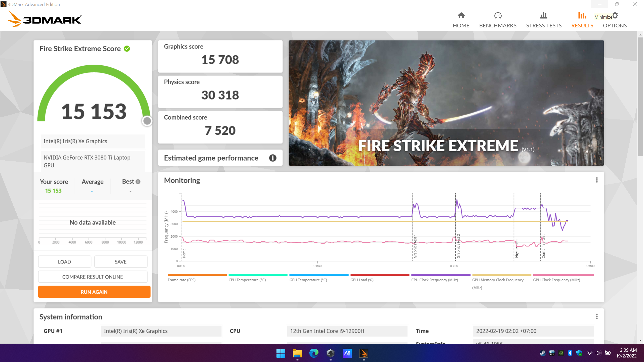Screen dimensions: 644x362
Task: Click the scrollbar down arrow
Action: pos(640,340)
